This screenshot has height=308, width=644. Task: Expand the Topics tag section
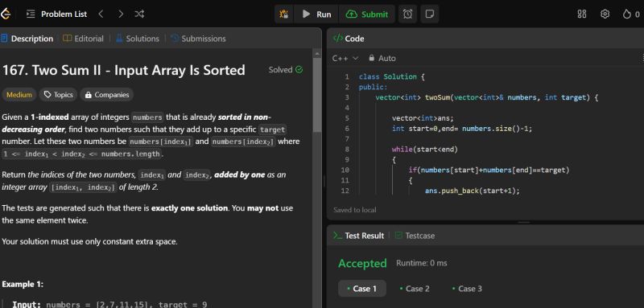[58, 95]
